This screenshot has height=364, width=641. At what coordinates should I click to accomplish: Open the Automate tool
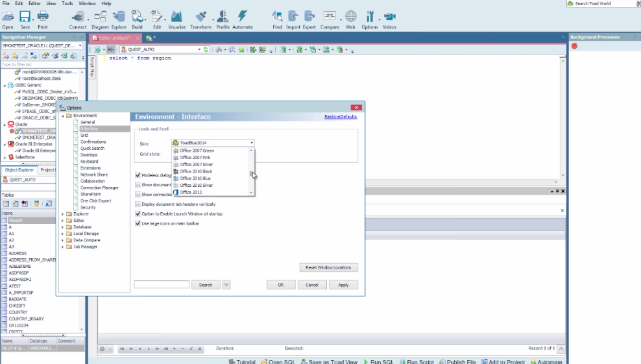(x=243, y=17)
